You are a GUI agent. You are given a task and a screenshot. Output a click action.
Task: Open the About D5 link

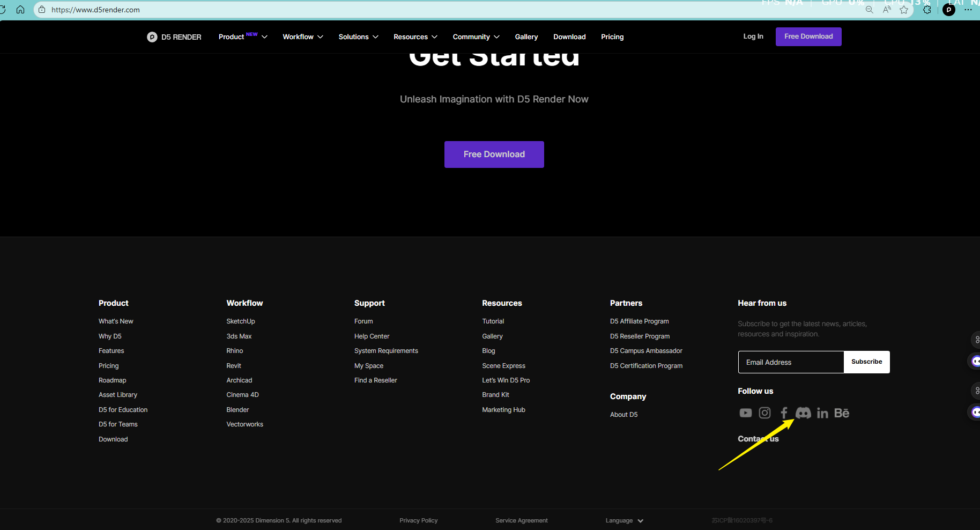(623, 415)
